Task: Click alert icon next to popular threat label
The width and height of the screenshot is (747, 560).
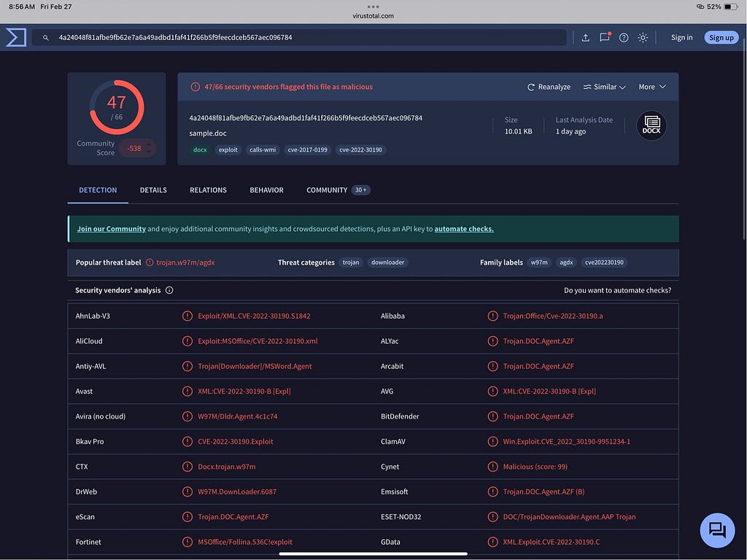Action: (150, 262)
